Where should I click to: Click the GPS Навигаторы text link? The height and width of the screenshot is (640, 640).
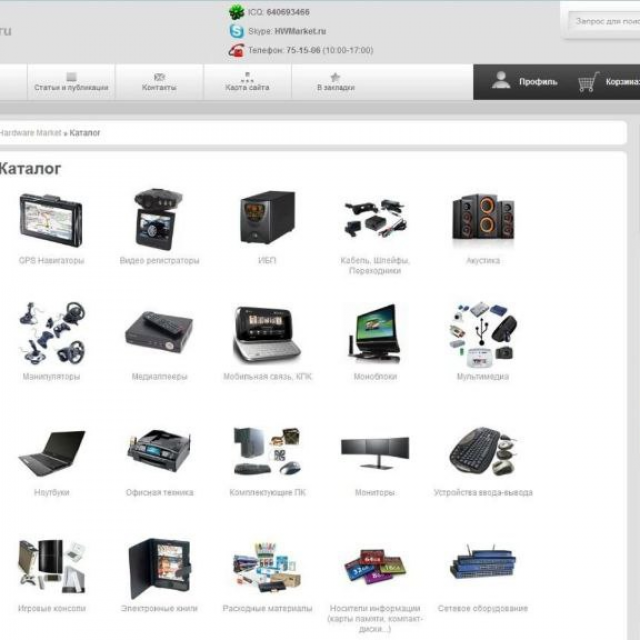pyautogui.click(x=51, y=260)
